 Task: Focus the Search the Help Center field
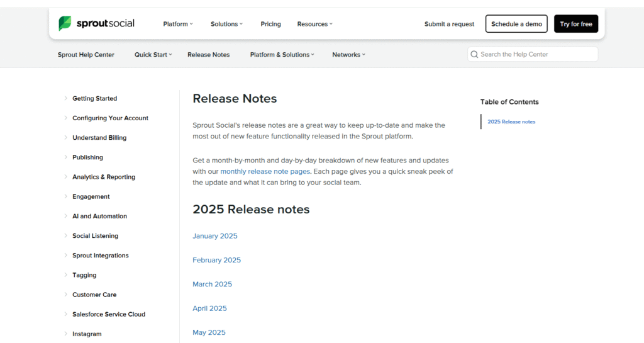533,54
